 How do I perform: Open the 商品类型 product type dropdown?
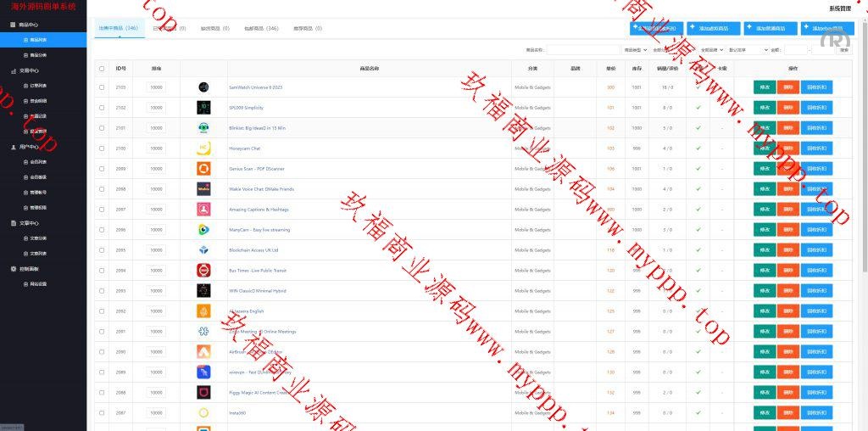click(x=635, y=50)
